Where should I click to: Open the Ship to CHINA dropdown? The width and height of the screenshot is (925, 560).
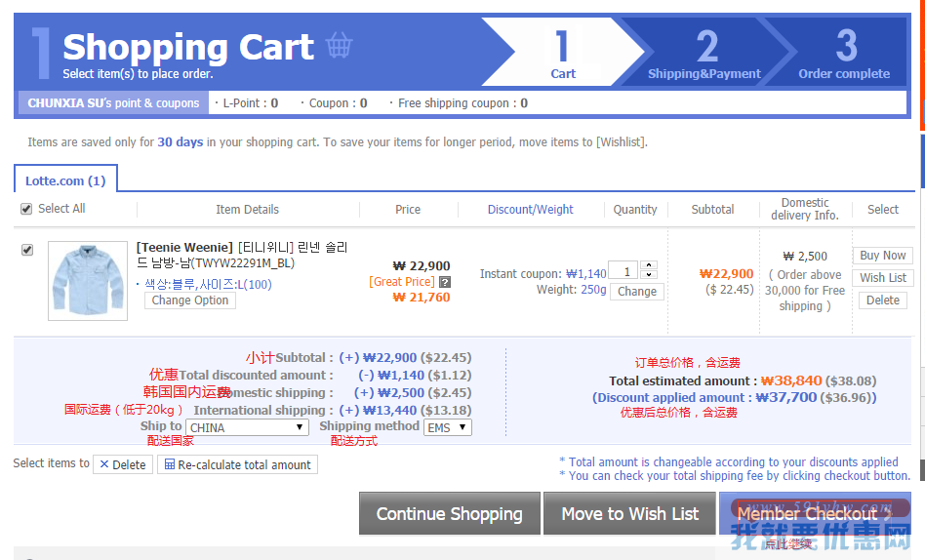tap(247, 427)
